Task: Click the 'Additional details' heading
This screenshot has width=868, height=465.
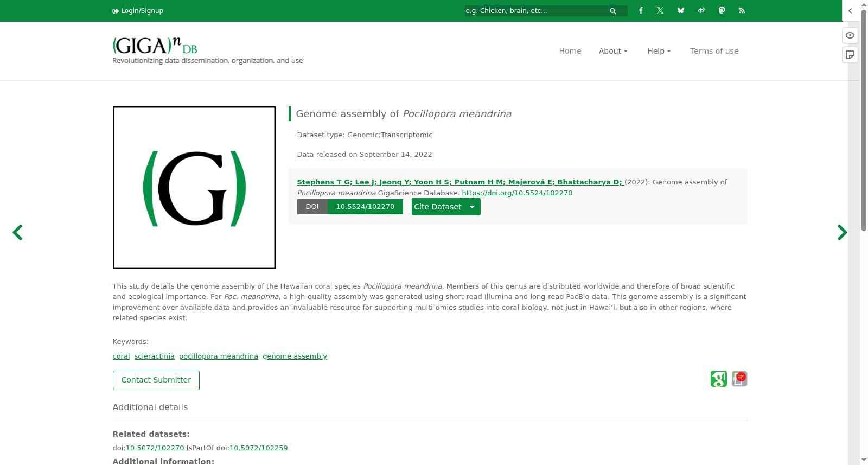Action: click(150, 407)
